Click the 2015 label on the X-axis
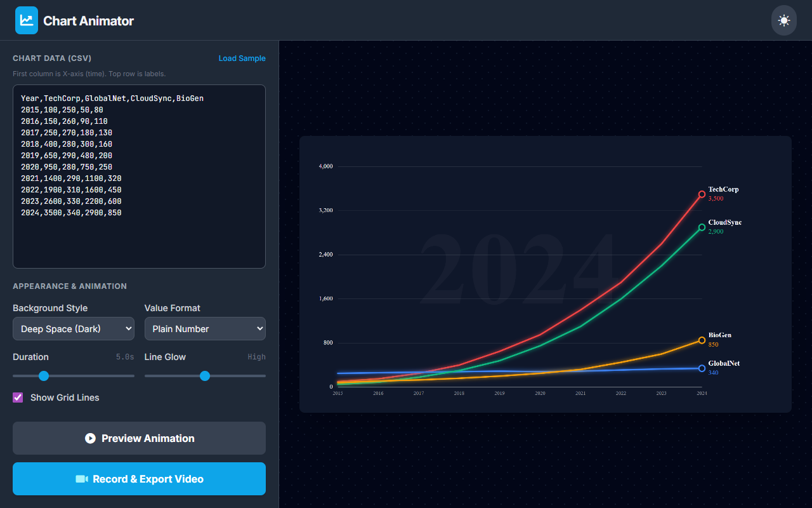The image size is (812, 508). coord(337,393)
